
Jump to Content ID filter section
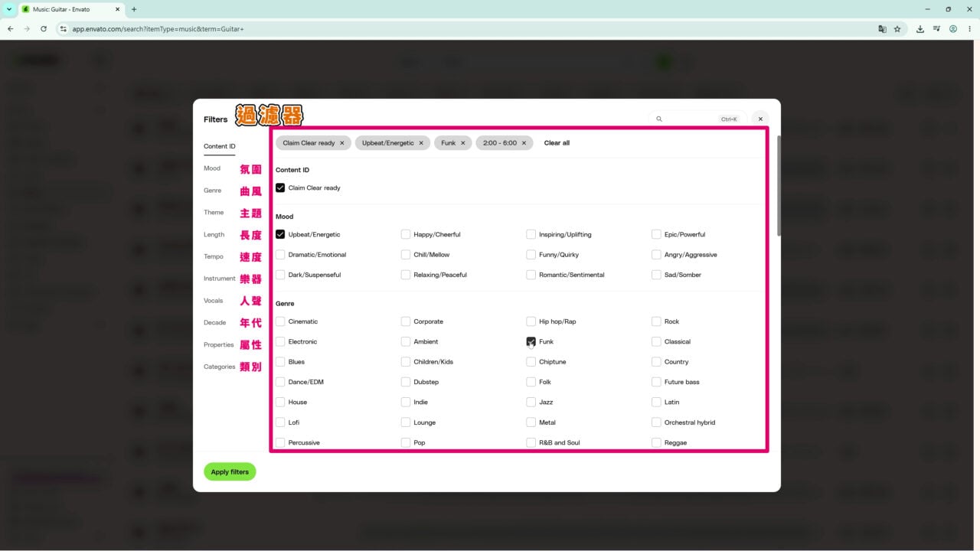pyautogui.click(x=220, y=146)
